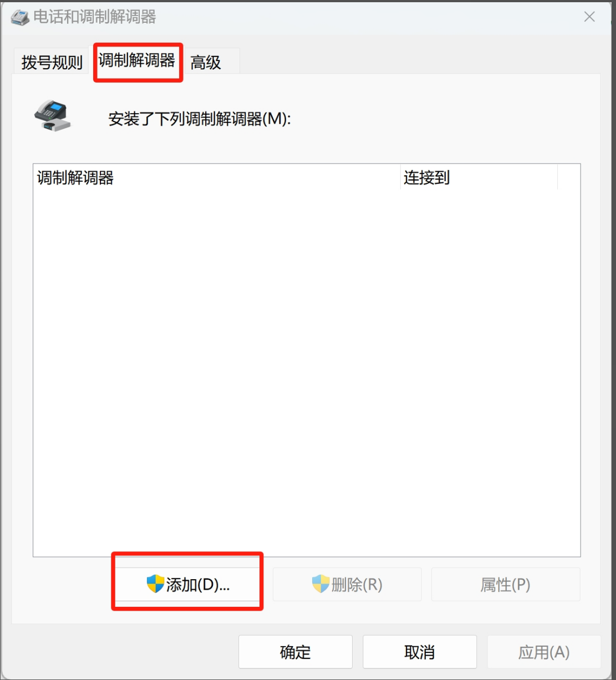Click the 安装了下列调制解调器(M) label
Image resolution: width=616 pixels, height=680 pixels.
coord(200,119)
